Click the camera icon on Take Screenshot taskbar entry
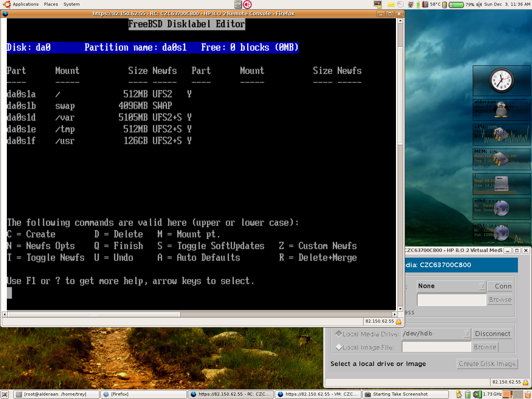 pos(368,394)
